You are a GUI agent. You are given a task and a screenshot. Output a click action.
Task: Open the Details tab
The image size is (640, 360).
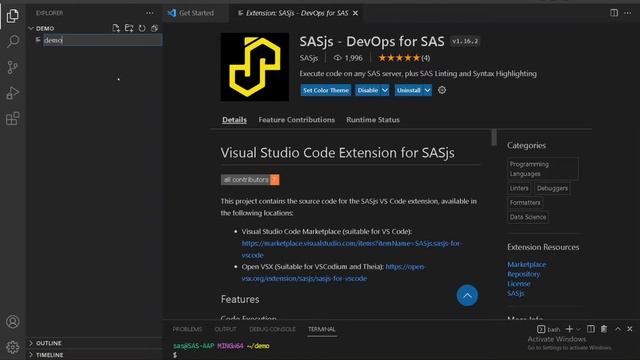coord(234,120)
